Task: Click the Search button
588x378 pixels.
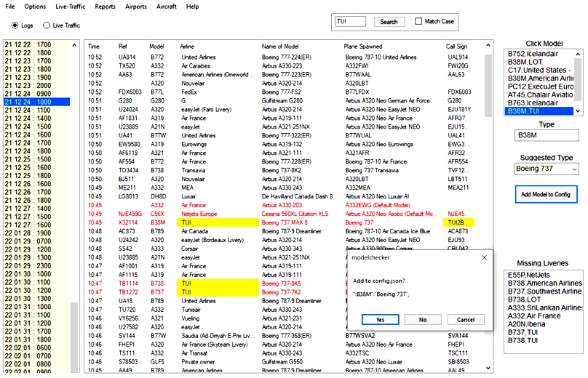Action: pyautogui.click(x=389, y=22)
